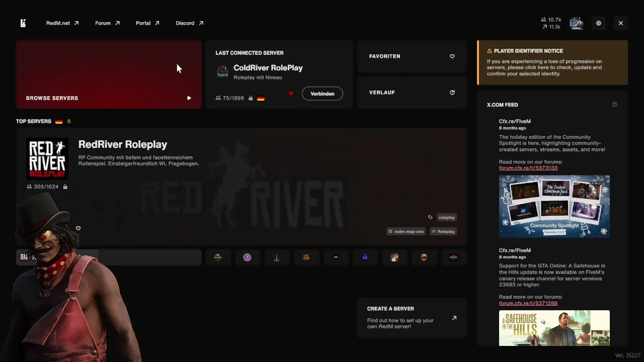Open the Safehouse in the Hills image
The height and width of the screenshot is (362, 644).
click(x=554, y=328)
